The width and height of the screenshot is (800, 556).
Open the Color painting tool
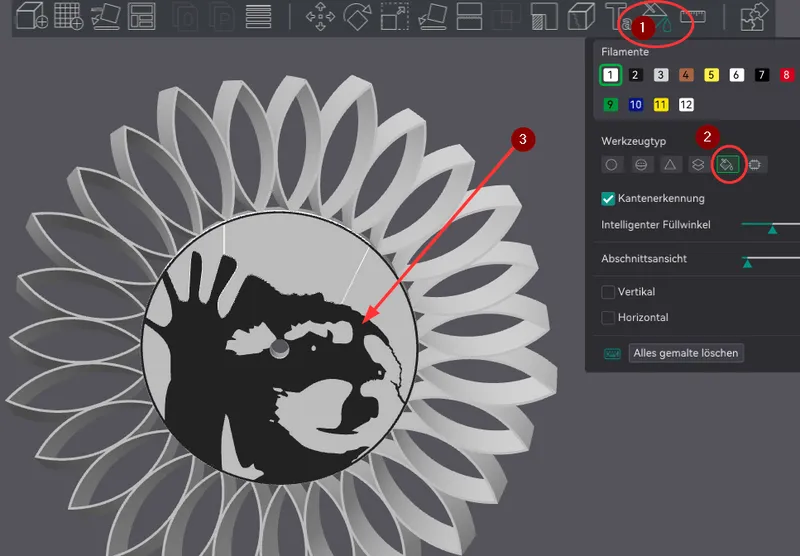[658, 18]
